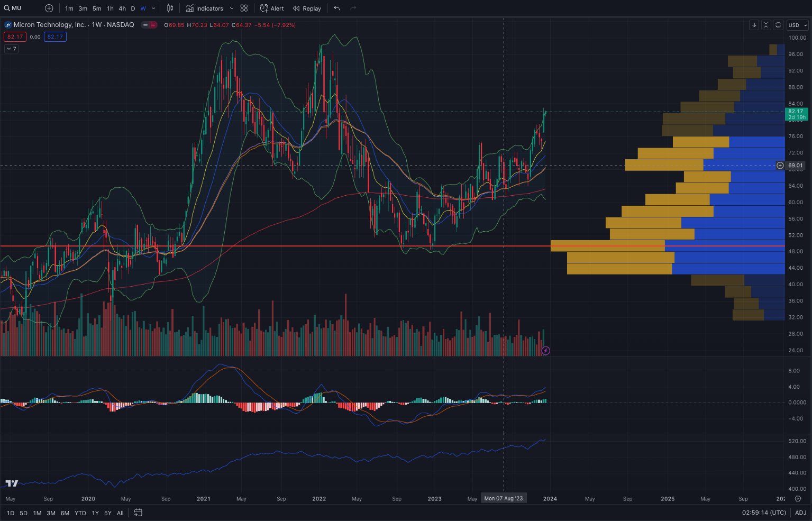The width and height of the screenshot is (812, 521).
Task: Click the collapse pane arrows icon
Action: [x=766, y=25]
